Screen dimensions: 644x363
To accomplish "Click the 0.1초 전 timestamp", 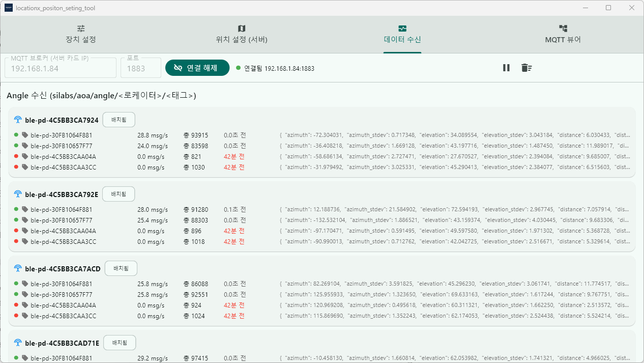I will (235, 210).
